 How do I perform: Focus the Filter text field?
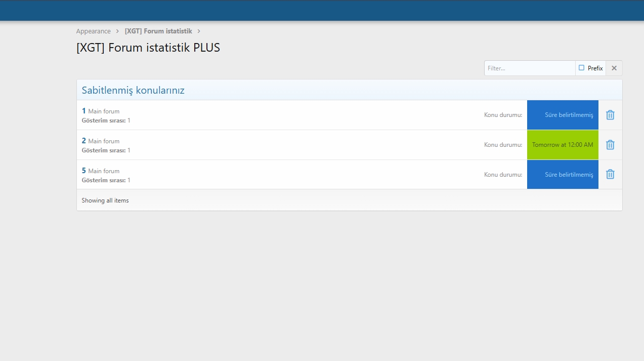tap(529, 68)
